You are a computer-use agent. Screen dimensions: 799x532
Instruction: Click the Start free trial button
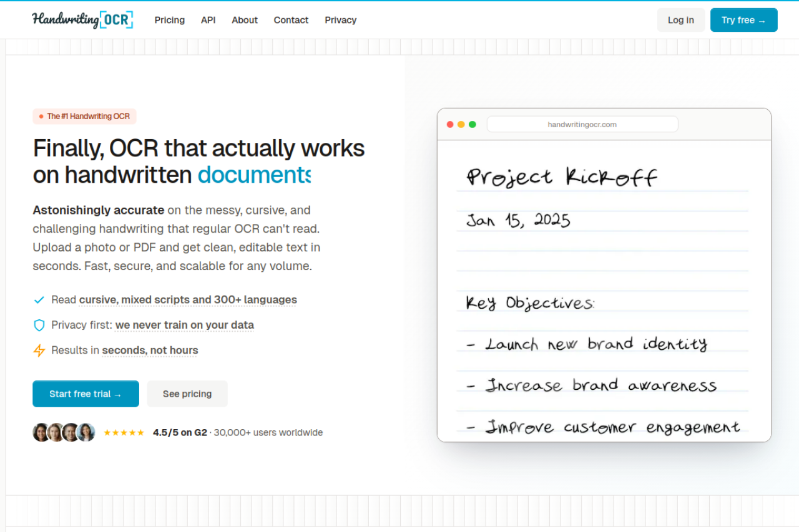tap(86, 394)
